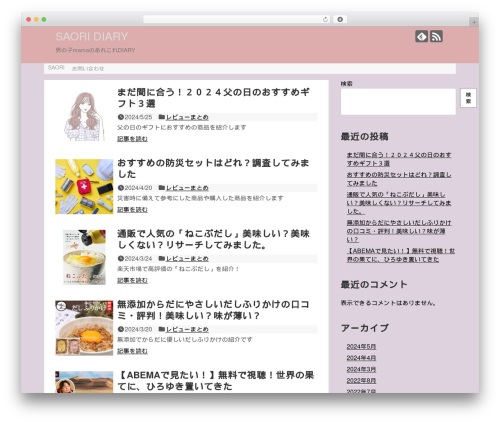The height and width of the screenshot is (423, 500).
Task: Open article title おすすめの防災セットはどれ
Action: tap(213, 168)
